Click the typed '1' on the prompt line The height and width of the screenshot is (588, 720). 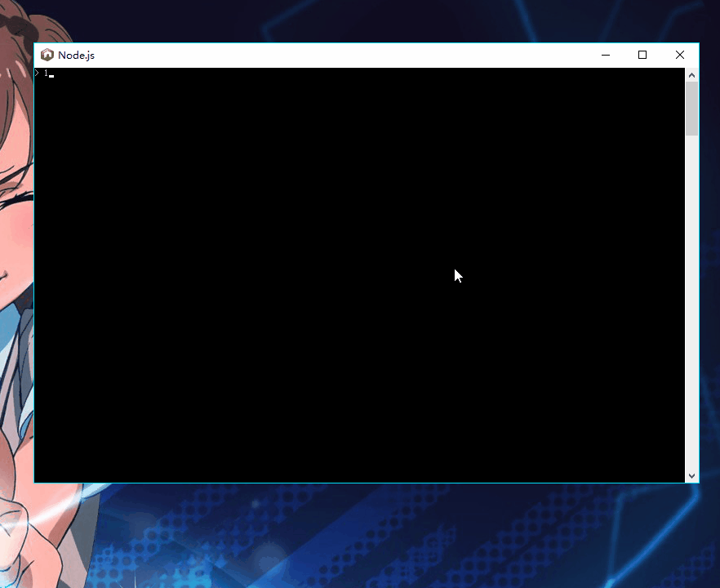point(45,73)
